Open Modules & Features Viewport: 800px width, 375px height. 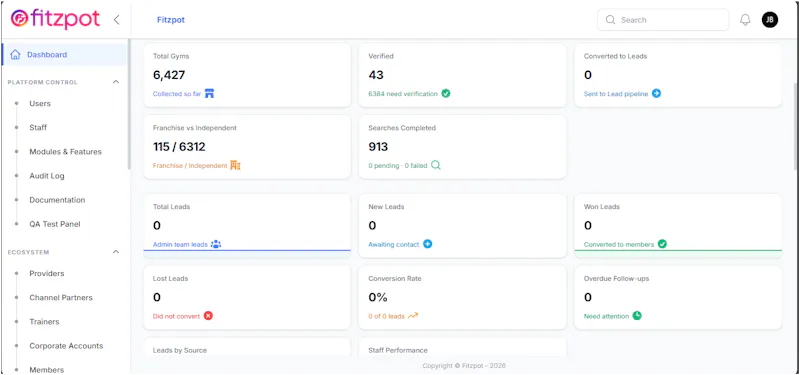point(65,152)
